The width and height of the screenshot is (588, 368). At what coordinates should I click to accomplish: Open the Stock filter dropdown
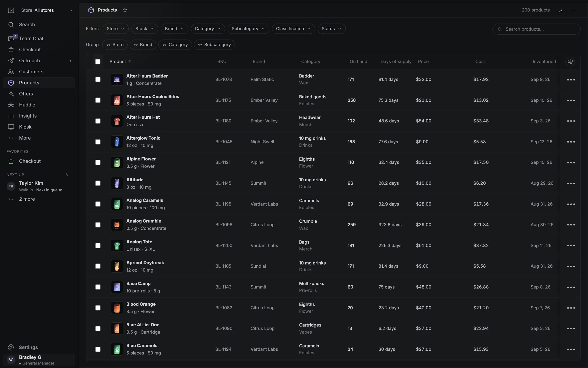pos(145,29)
